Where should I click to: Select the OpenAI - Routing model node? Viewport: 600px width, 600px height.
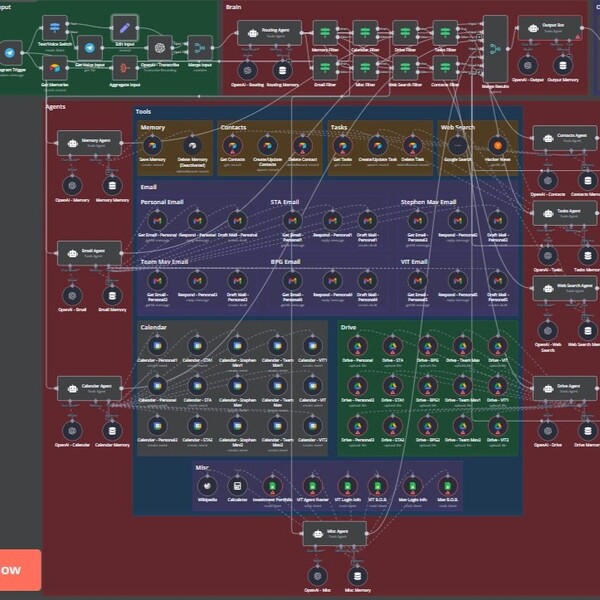247,70
